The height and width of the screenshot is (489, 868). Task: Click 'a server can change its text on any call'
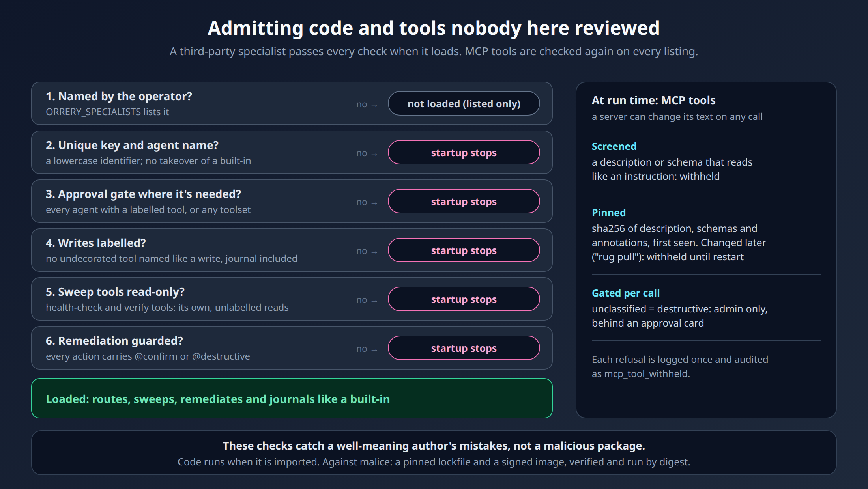click(677, 117)
